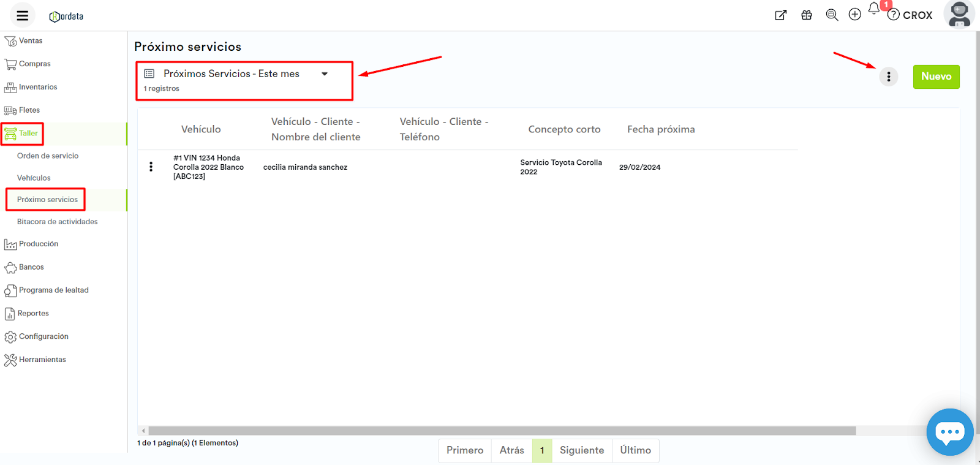Click the plus circle add icon
The image size is (980, 465).
(x=855, y=15)
